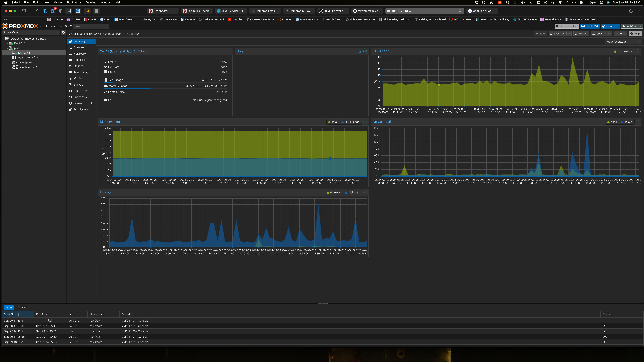Open the root@pam user menu

click(x=632, y=26)
